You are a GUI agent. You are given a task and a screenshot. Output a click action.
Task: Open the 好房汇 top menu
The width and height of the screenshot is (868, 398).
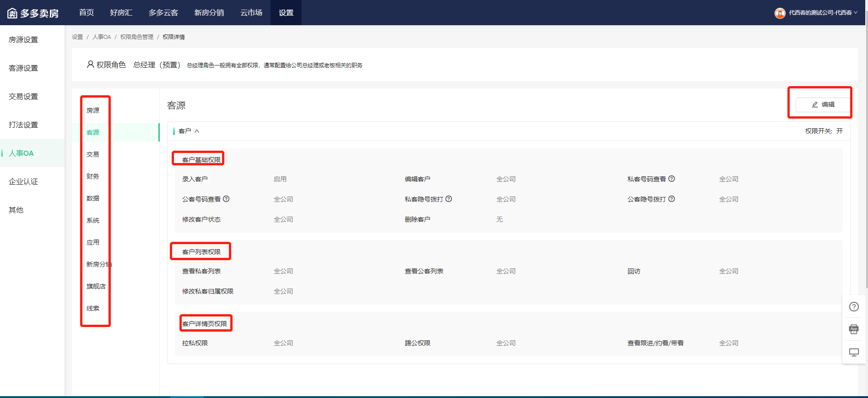(x=121, y=13)
